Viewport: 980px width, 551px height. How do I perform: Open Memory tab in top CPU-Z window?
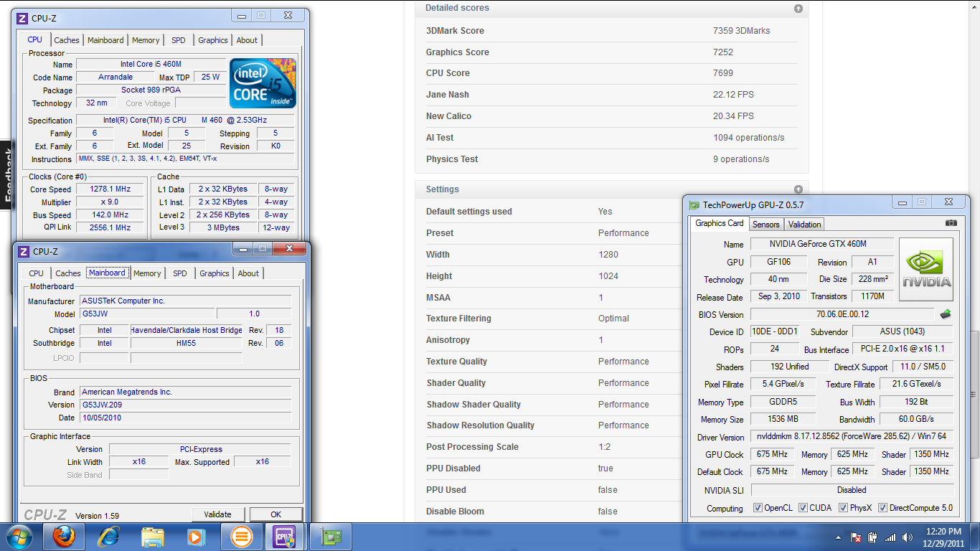tap(146, 40)
